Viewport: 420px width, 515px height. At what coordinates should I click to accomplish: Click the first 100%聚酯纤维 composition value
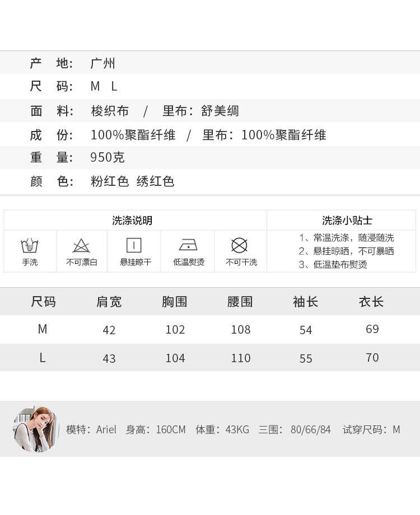133,135
